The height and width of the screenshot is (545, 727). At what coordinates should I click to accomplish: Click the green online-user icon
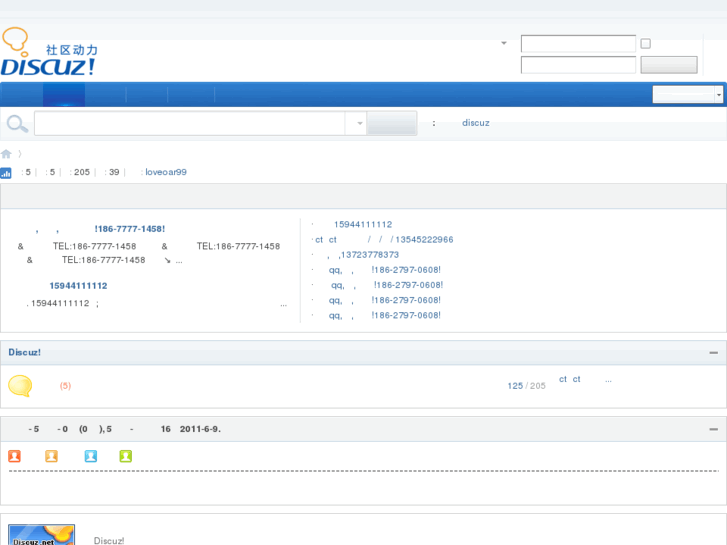click(x=125, y=456)
